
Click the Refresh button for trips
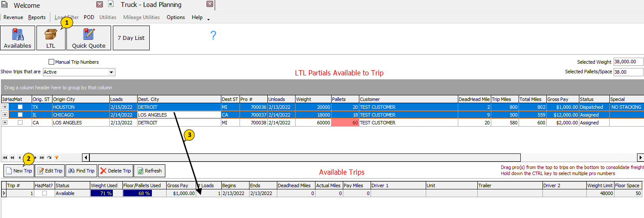click(x=149, y=171)
